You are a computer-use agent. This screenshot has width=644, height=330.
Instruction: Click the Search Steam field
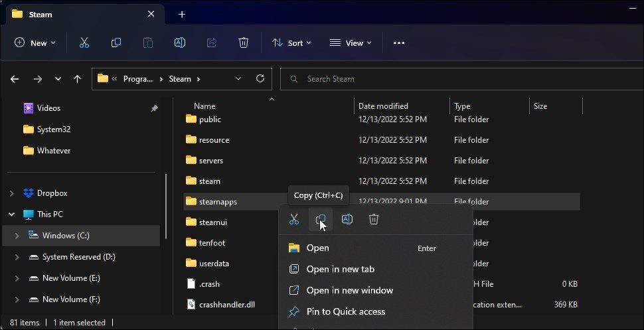[461, 79]
